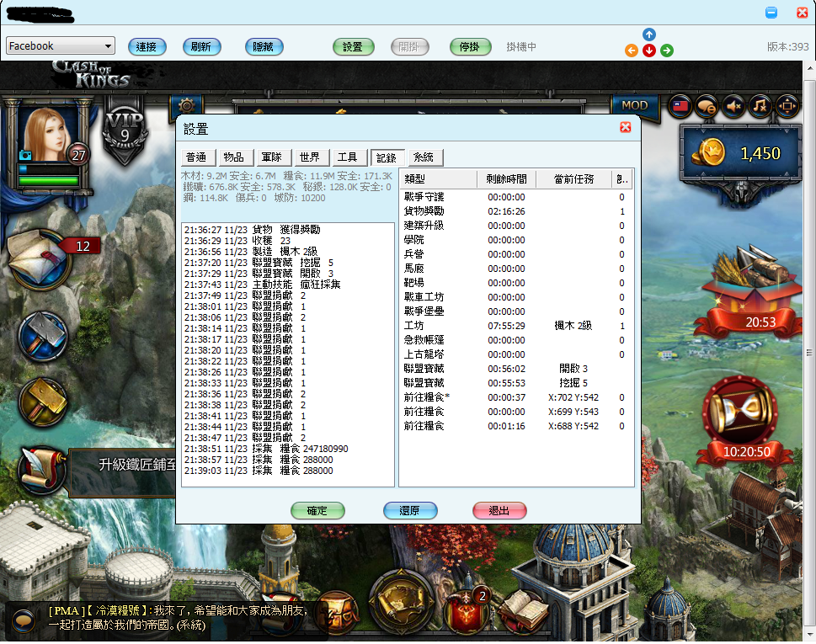The width and height of the screenshot is (816, 644).
Task: Click the 建築升級 row
Action: (x=515, y=226)
